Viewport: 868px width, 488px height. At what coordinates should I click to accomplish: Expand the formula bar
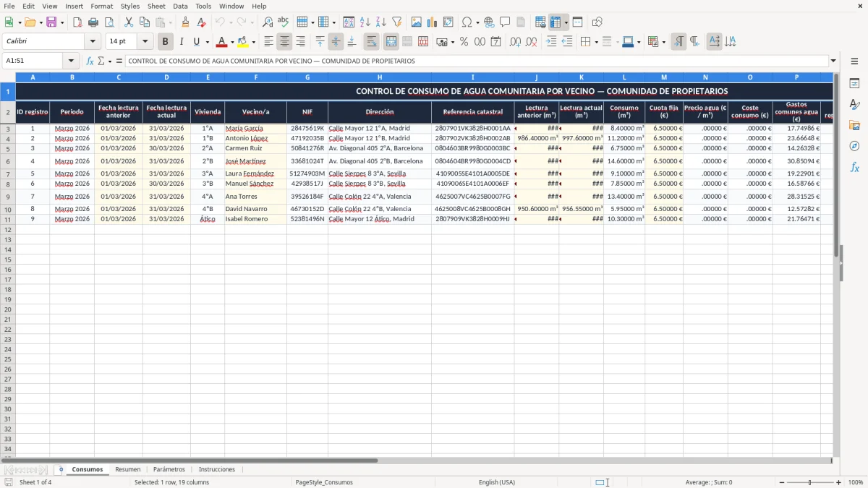click(x=833, y=61)
